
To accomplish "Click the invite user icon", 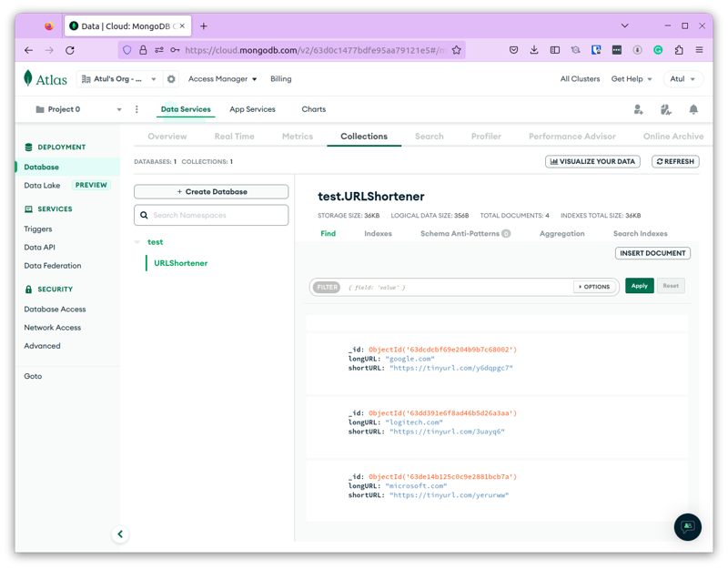I will (638, 109).
